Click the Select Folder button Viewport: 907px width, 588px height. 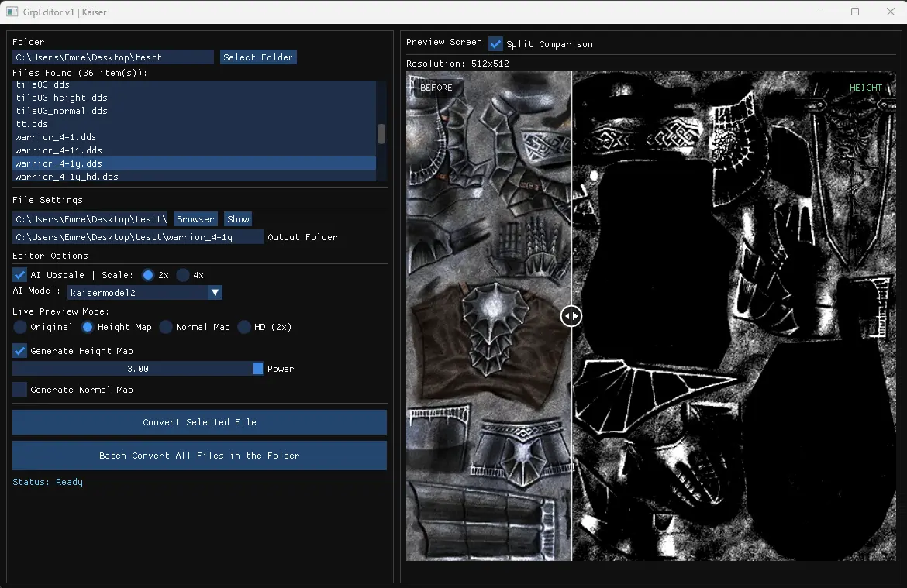click(258, 57)
